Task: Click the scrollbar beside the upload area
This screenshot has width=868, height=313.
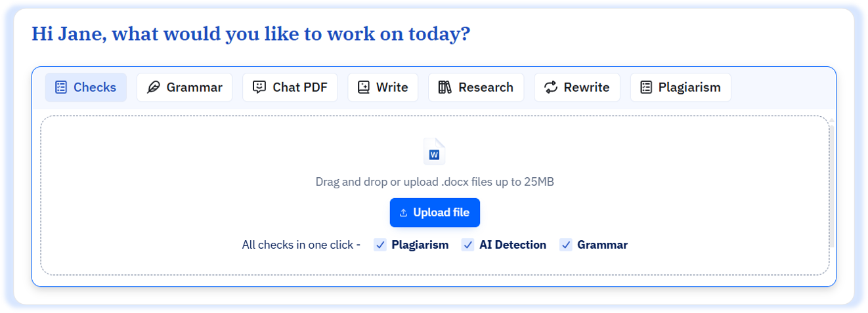Action: 832,184
